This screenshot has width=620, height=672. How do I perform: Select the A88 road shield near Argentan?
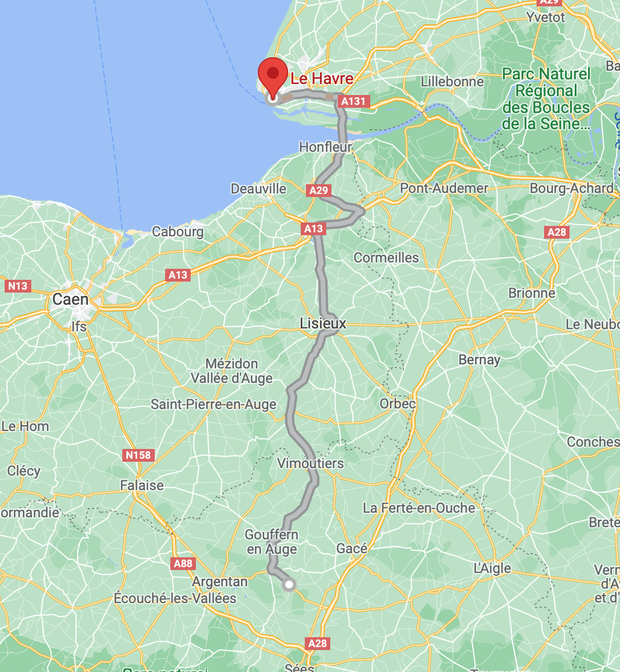[183, 563]
